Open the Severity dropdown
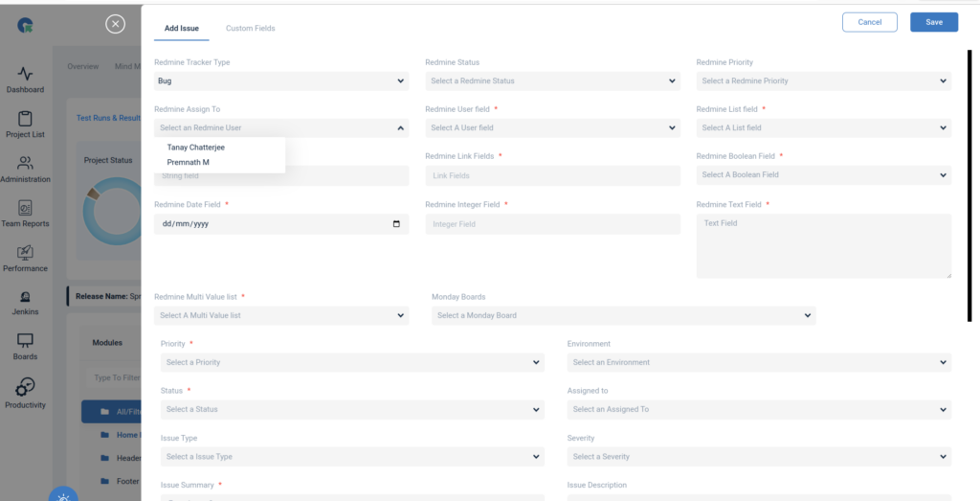The height and width of the screenshot is (501, 980). click(x=759, y=457)
